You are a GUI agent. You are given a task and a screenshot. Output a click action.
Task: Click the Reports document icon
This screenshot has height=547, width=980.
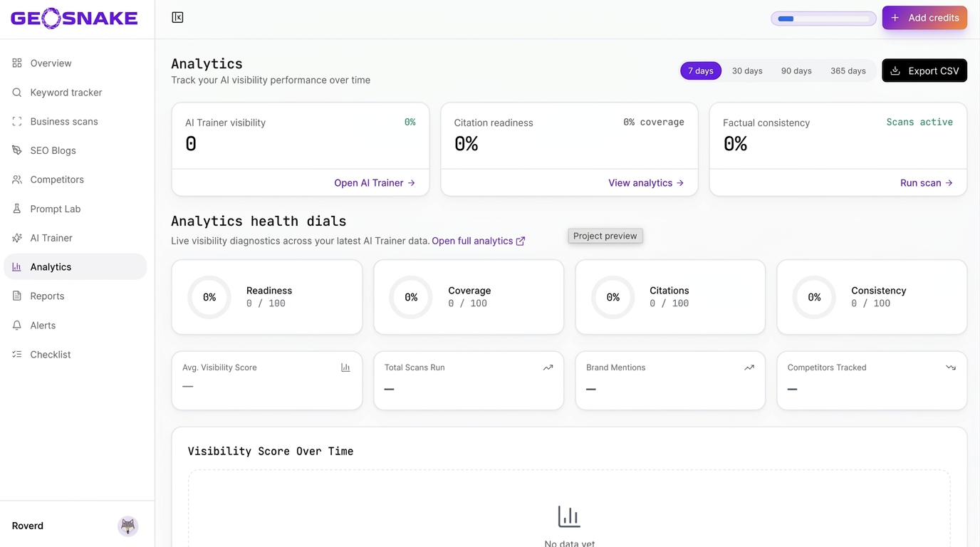click(x=17, y=296)
